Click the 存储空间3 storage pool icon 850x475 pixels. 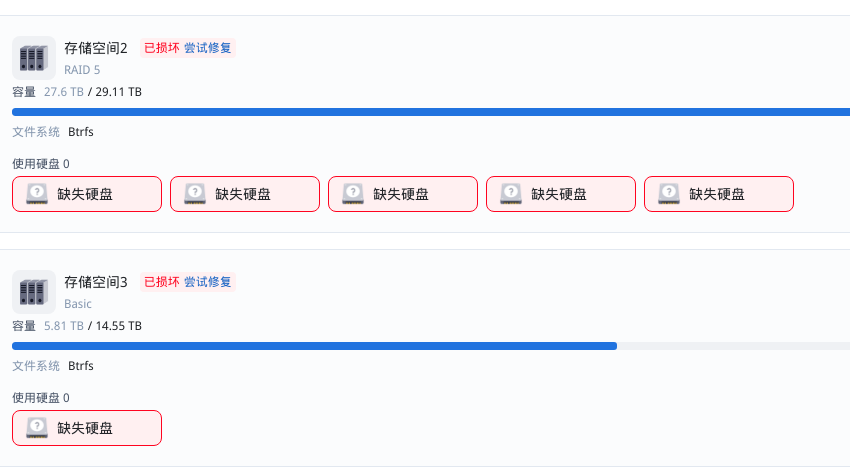click(34, 292)
